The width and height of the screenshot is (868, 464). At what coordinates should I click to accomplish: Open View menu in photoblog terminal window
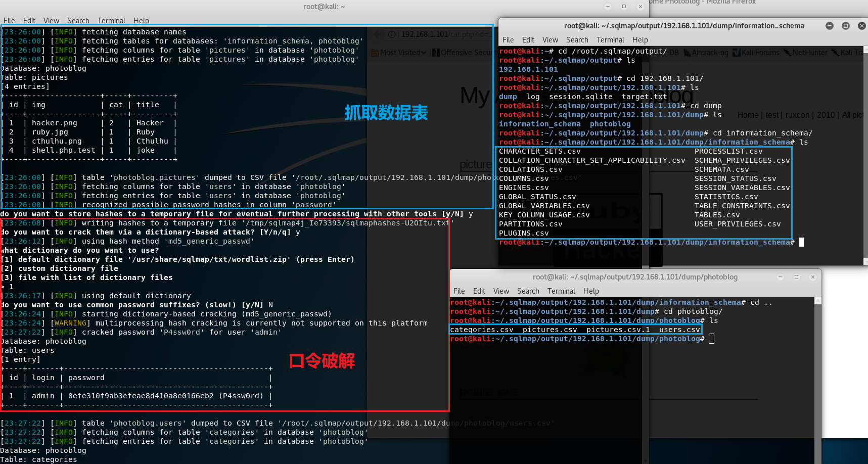tap(501, 291)
